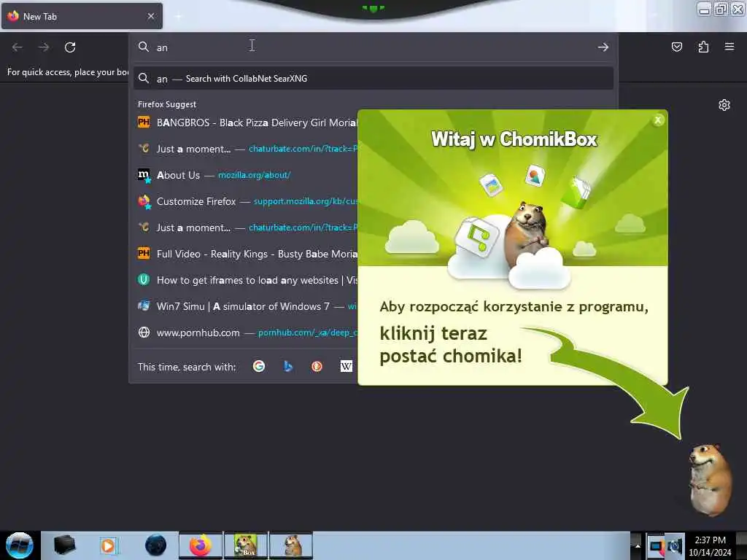Open new tab settings gear
This screenshot has height=560, width=747.
(724, 105)
